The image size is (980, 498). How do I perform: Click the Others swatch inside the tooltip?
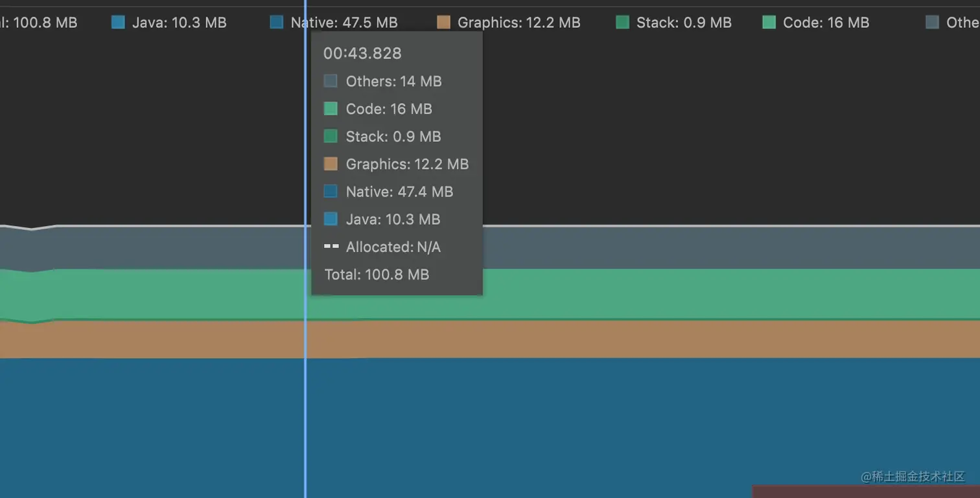coord(331,81)
